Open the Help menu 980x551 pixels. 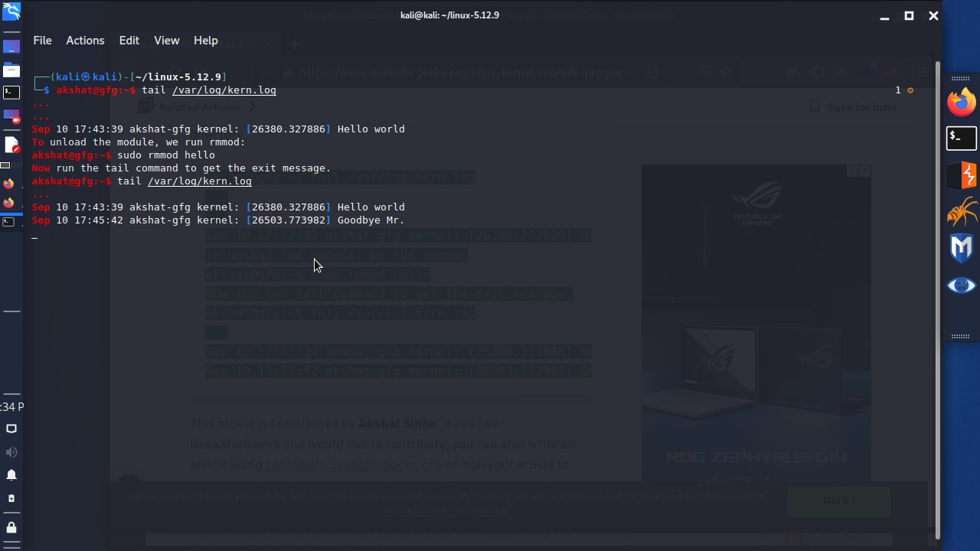pyautogui.click(x=205, y=41)
